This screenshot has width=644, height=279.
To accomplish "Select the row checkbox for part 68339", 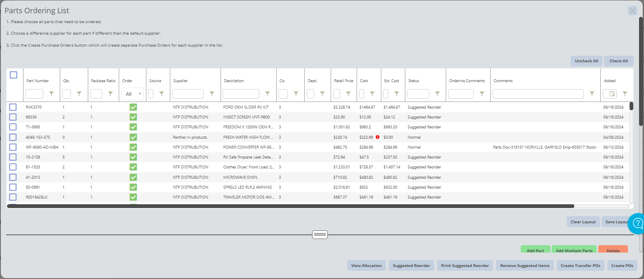I will pyautogui.click(x=13, y=117).
